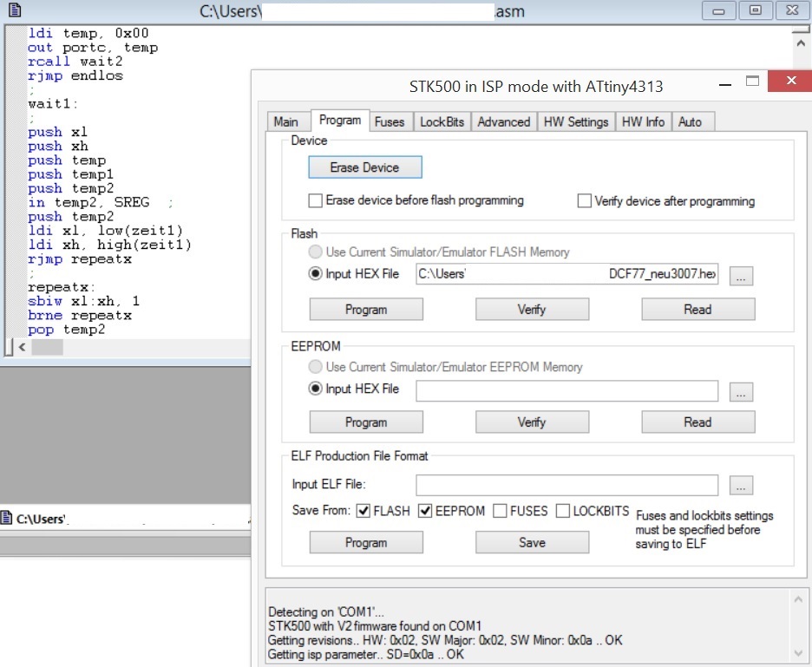812x667 pixels.
Task: Click the browse button next to Input ELF File
Action: pos(741,485)
